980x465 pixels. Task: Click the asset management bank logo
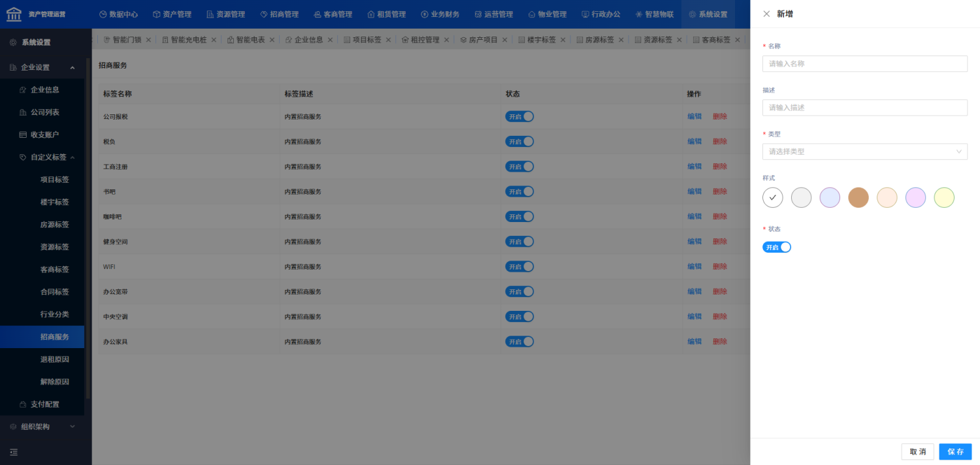pyautogui.click(x=14, y=14)
